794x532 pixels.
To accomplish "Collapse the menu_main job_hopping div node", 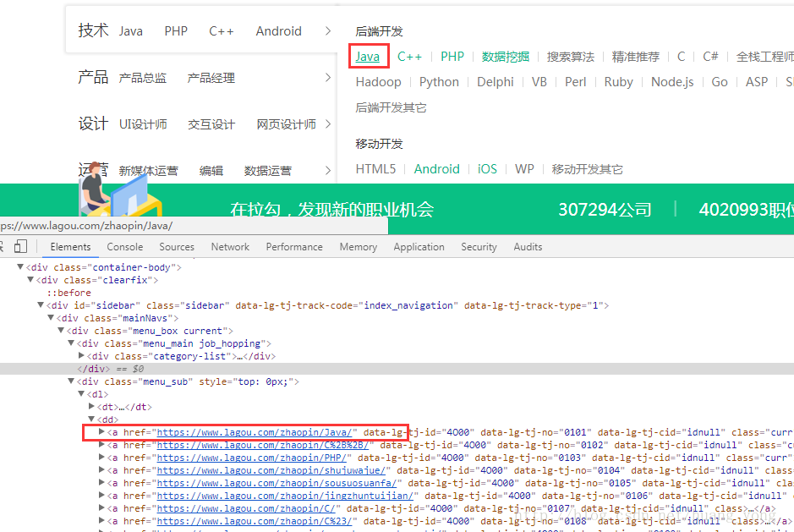I will pyautogui.click(x=71, y=343).
